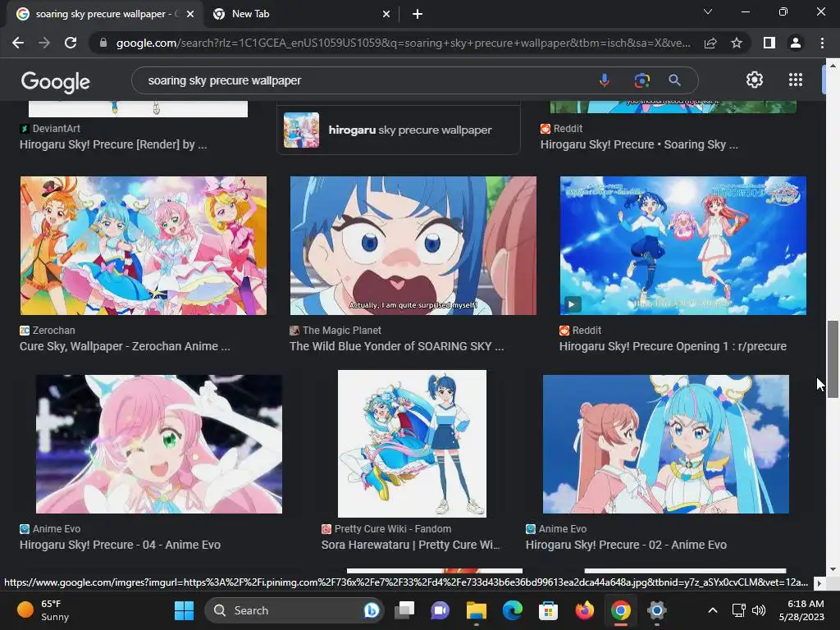
Task: Open Task View from the taskbar
Action: click(x=404, y=610)
